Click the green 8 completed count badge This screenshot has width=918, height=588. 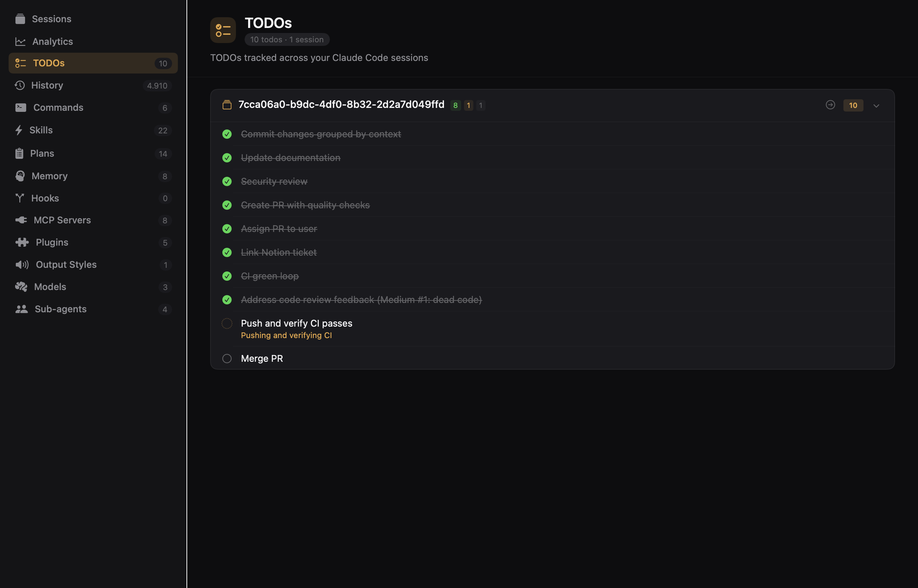coord(455,105)
